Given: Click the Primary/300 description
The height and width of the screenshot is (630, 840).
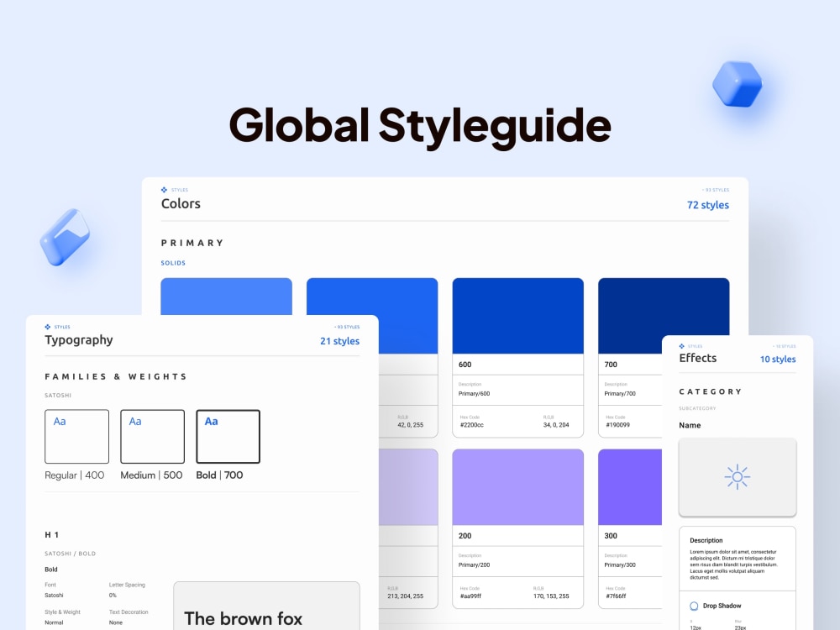Looking at the screenshot, I should [x=620, y=564].
